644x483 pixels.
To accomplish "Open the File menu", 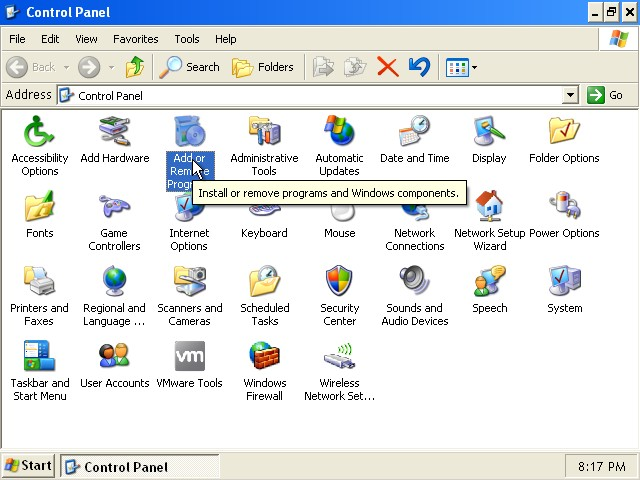I will (17, 39).
